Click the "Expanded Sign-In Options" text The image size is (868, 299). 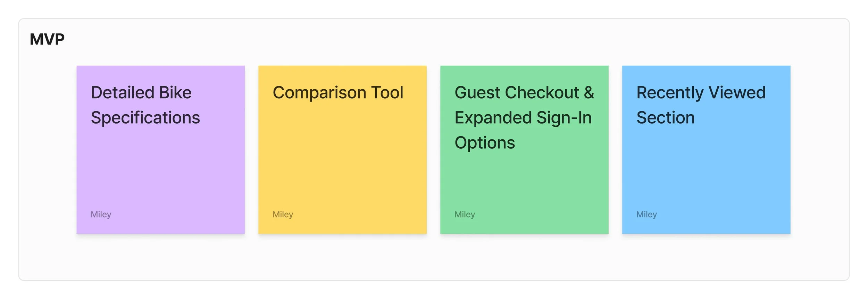pos(523,118)
